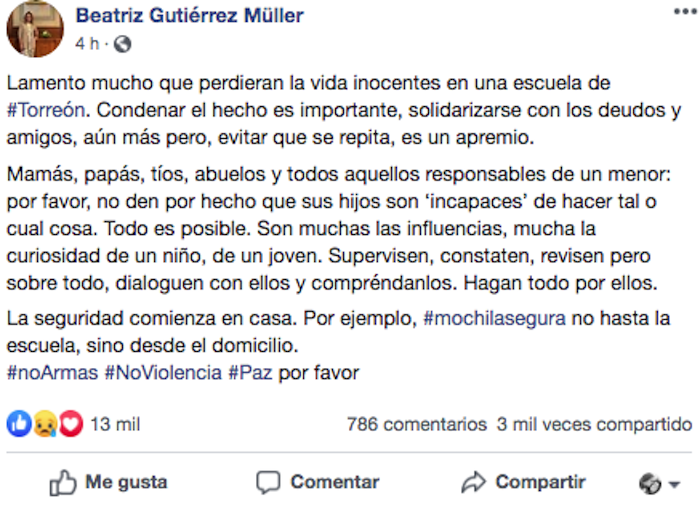This screenshot has height=506, width=700.
Task: View the 13 mil reactions list
Action: pyautogui.click(x=115, y=424)
